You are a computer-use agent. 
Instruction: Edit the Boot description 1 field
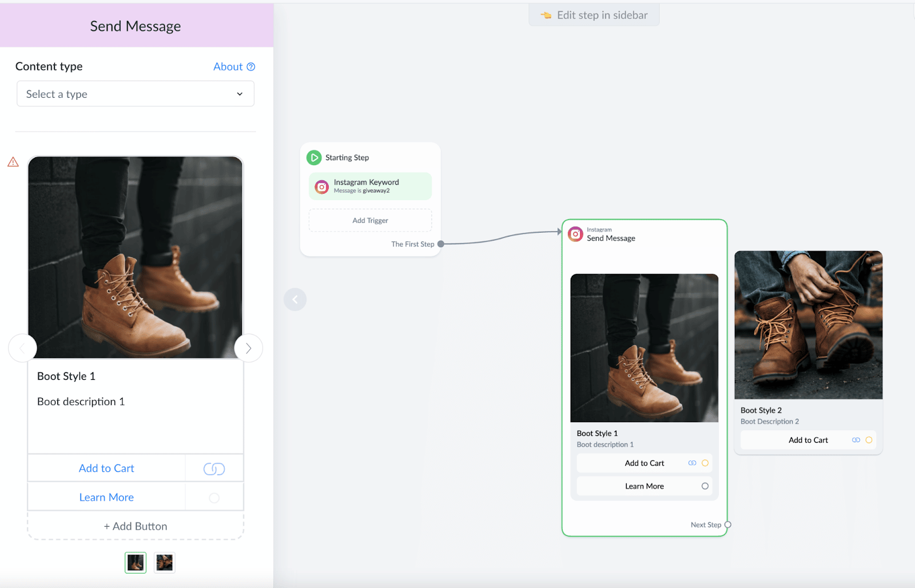81,402
